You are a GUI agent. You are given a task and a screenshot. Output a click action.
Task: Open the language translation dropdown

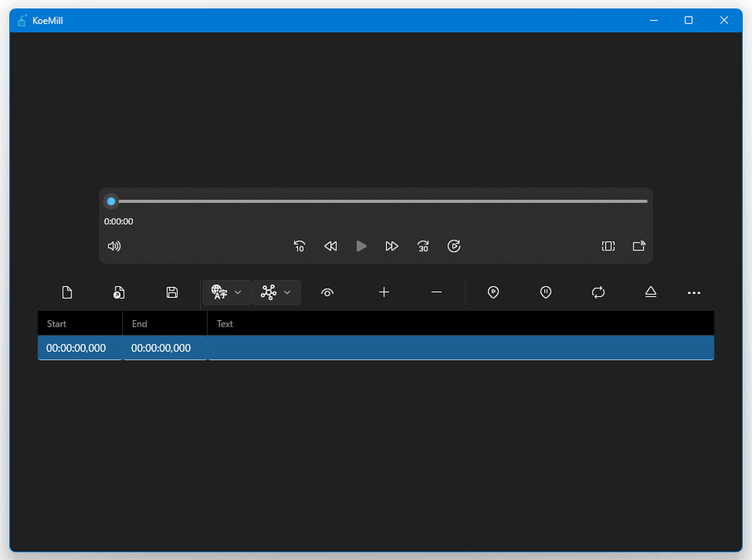click(x=227, y=292)
